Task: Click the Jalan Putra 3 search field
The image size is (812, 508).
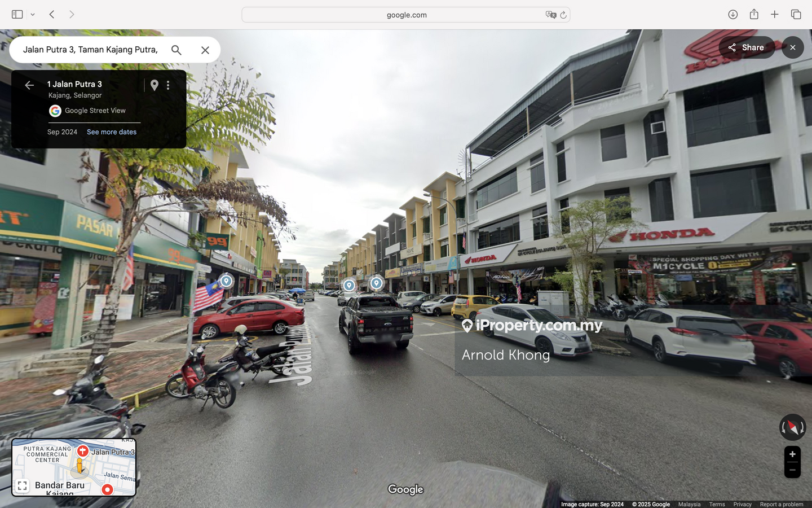Action: tap(90, 50)
